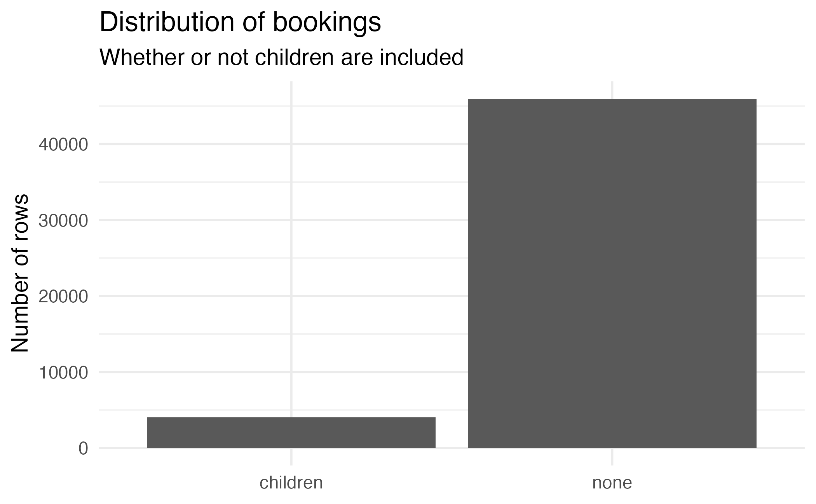Click the 0 tick label on y-axis
This screenshot has width=816, height=504.
click(x=83, y=448)
